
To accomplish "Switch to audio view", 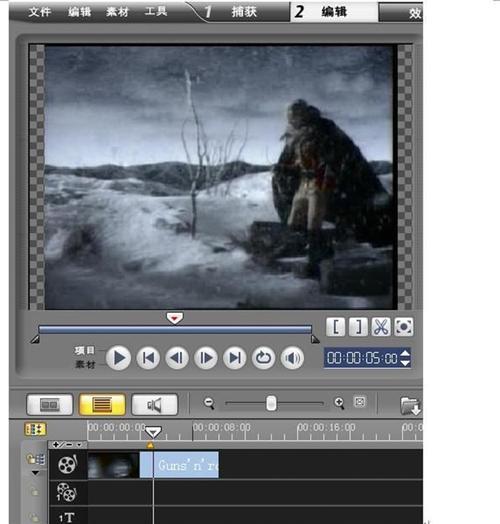I will pos(154,405).
